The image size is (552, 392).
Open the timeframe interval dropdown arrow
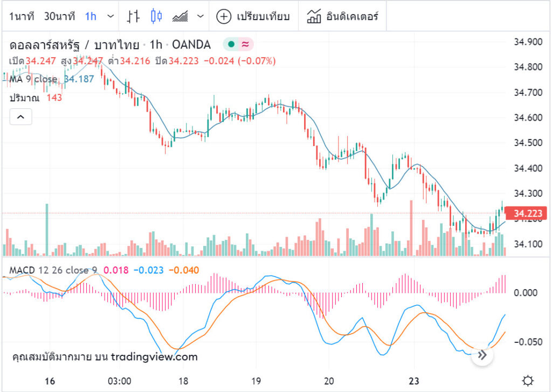pos(111,16)
